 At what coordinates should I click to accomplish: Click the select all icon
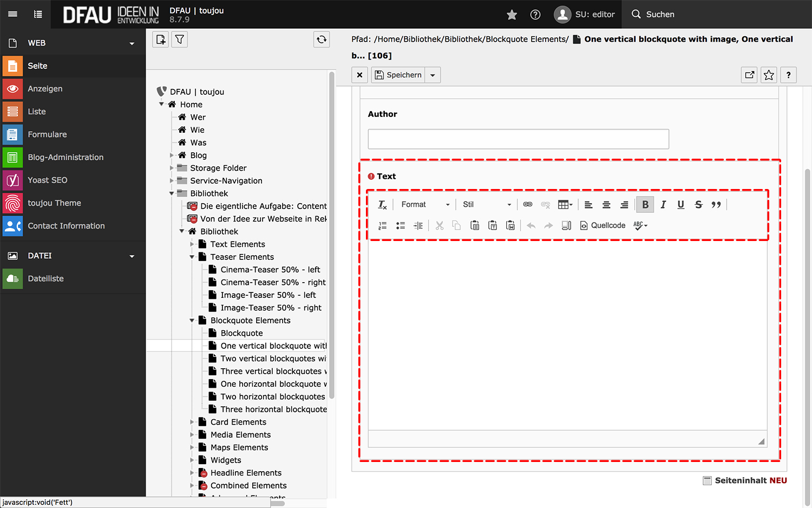click(566, 225)
